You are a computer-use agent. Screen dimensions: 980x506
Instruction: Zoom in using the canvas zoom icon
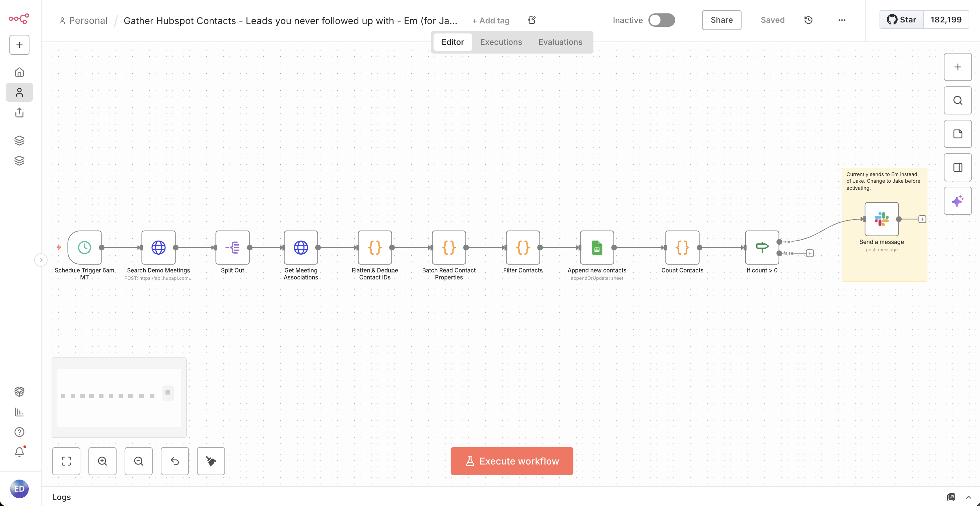pos(102,461)
